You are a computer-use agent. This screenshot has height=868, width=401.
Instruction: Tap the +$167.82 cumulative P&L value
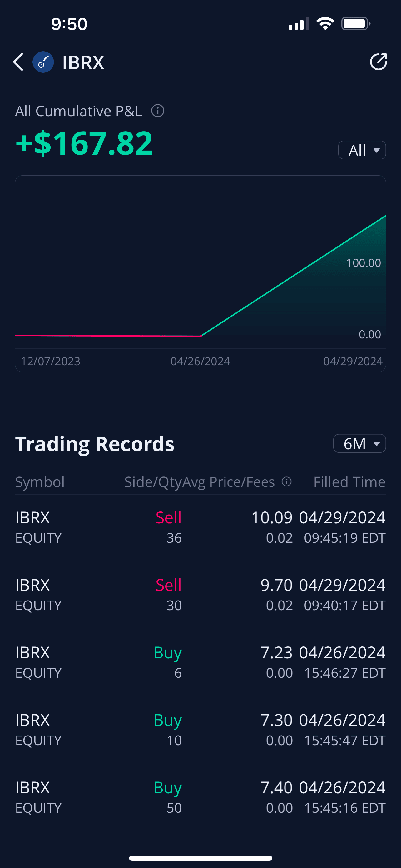(84, 143)
